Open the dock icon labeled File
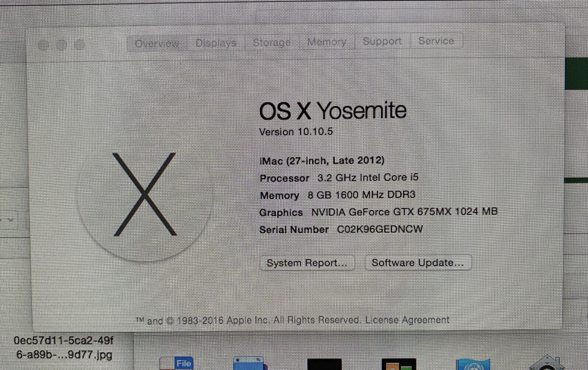 pos(177,364)
